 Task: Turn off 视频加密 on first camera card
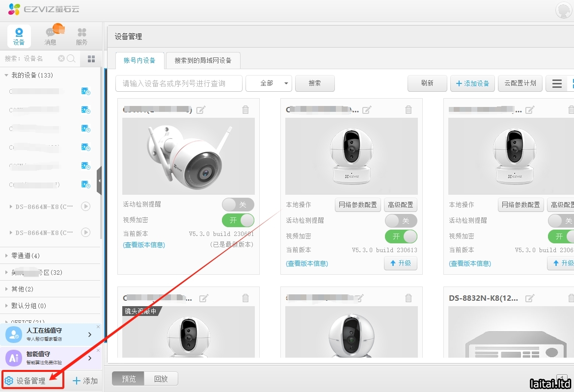pos(238,220)
